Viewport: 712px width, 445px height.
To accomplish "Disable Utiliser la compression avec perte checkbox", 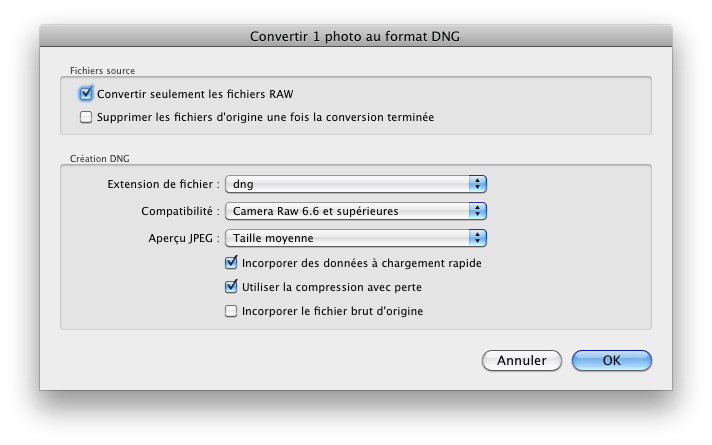I will pos(231,287).
